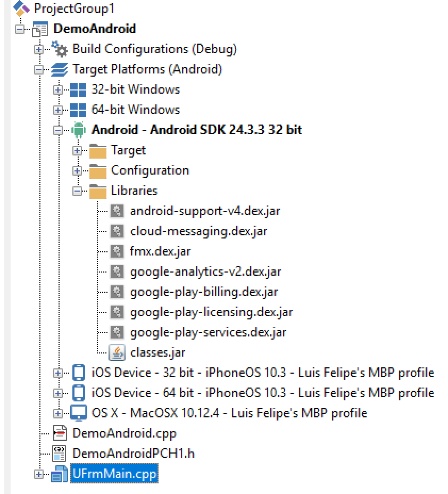The width and height of the screenshot is (448, 494).
Task: Click the google-play-services.dex.jar file icon
Action: (117, 332)
